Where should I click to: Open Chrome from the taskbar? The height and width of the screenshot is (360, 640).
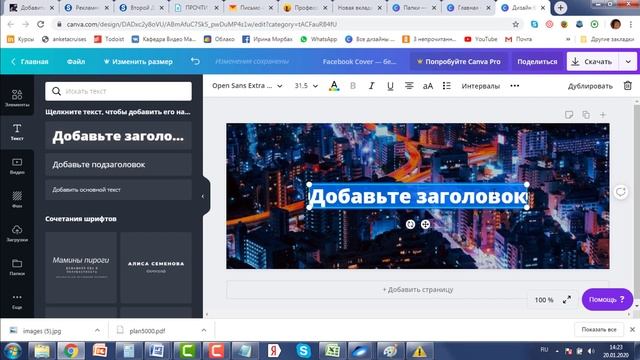(x=71, y=351)
